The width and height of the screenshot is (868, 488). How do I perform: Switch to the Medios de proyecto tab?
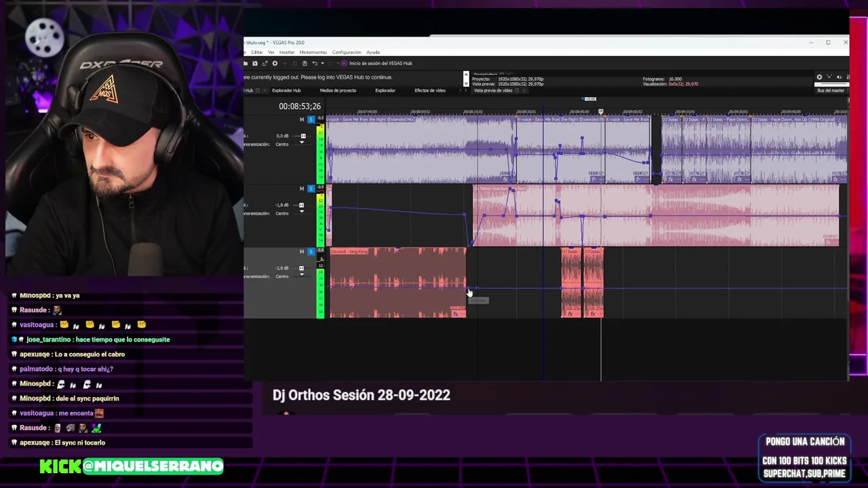[338, 90]
